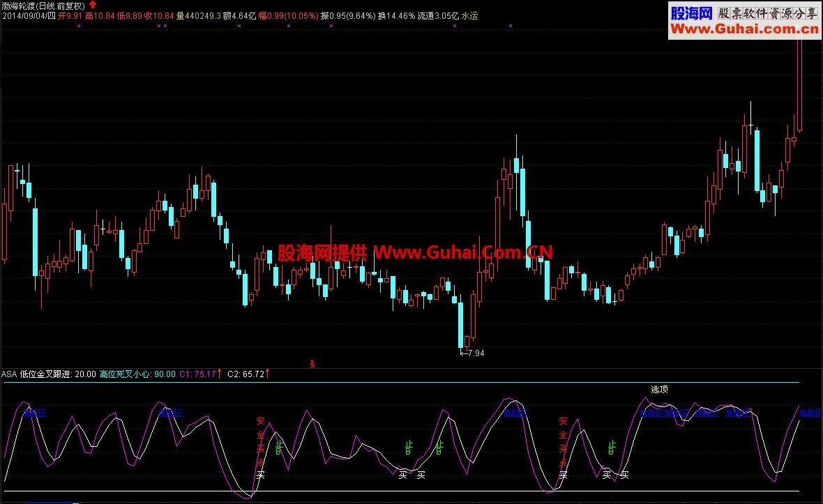Click the volume value 量440249.3
The height and width of the screenshot is (504, 823).
(x=198, y=16)
